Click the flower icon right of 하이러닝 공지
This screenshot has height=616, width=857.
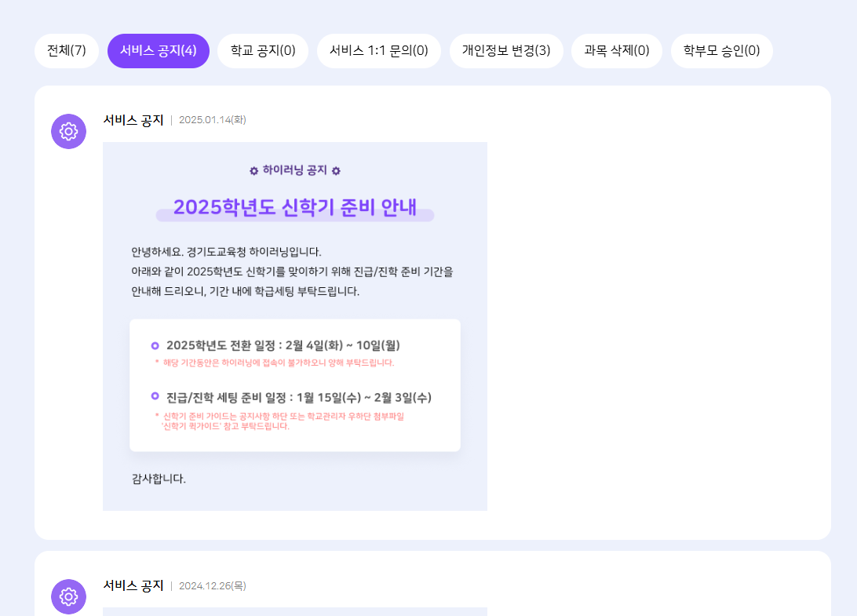[x=337, y=171]
